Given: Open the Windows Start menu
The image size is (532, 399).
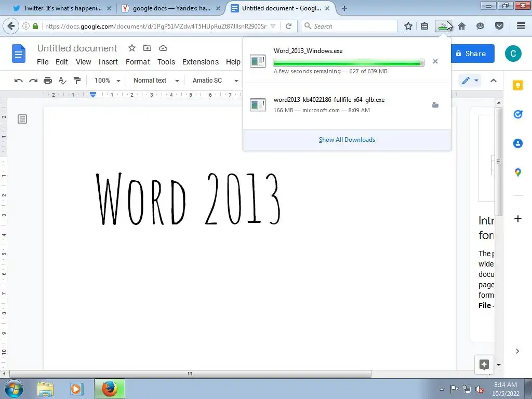Looking at the screenshot, I should [14, 389].
